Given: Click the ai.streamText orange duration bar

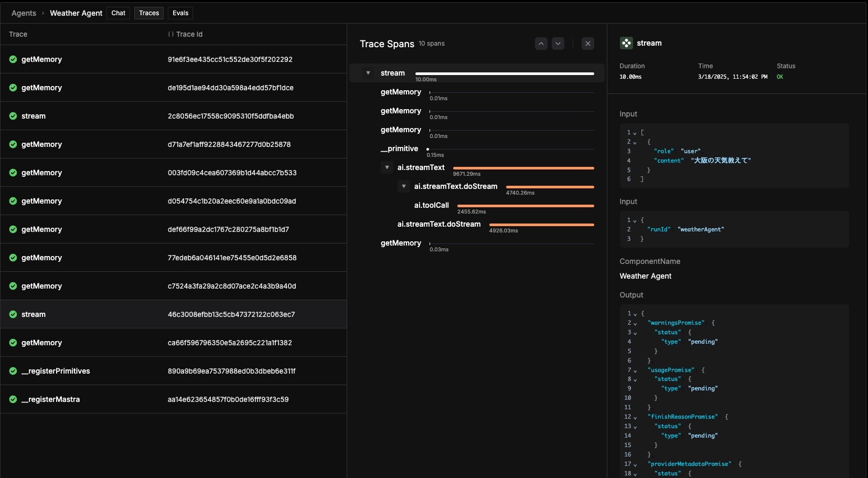Looking at the screenshot, I should [x=523, y=168].
